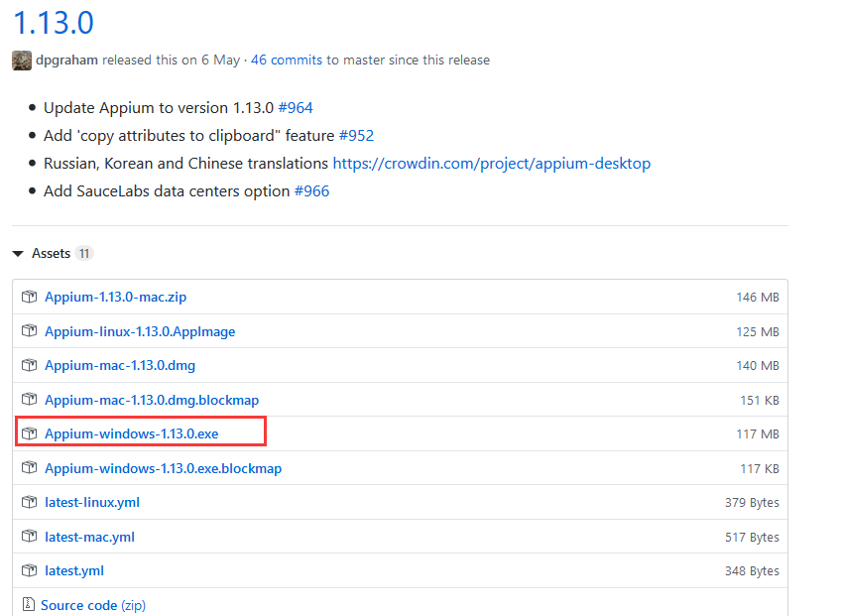Screen dimensions: 841x616
Task: Open pull request #966
Action: 311,191
